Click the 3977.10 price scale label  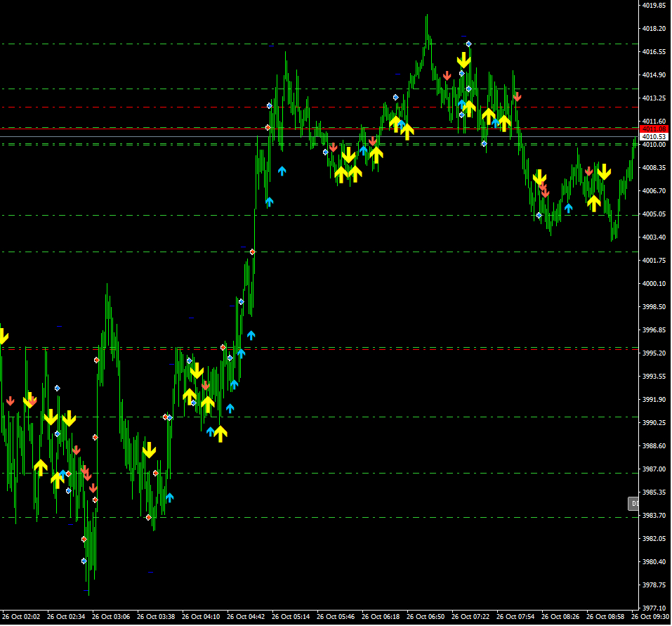point(654,608)
